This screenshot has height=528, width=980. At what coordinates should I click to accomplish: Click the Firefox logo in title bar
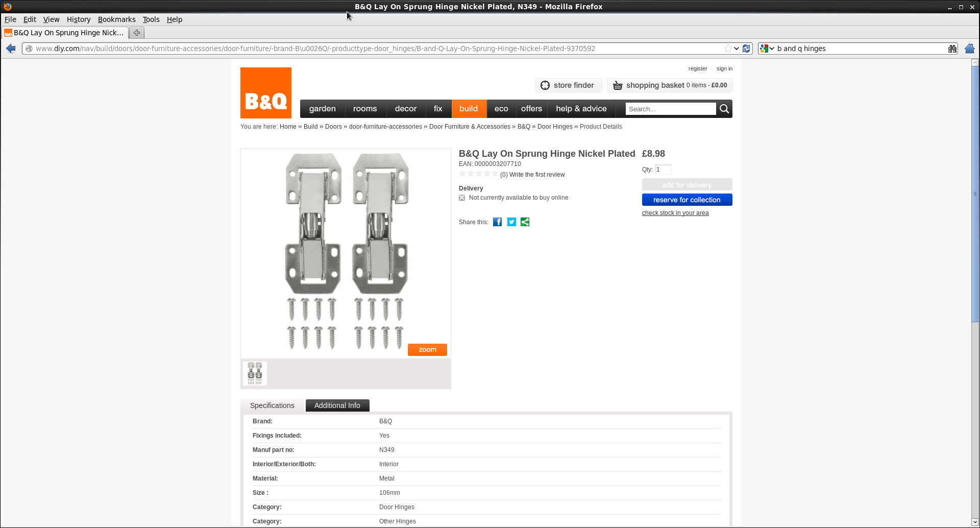7,6
